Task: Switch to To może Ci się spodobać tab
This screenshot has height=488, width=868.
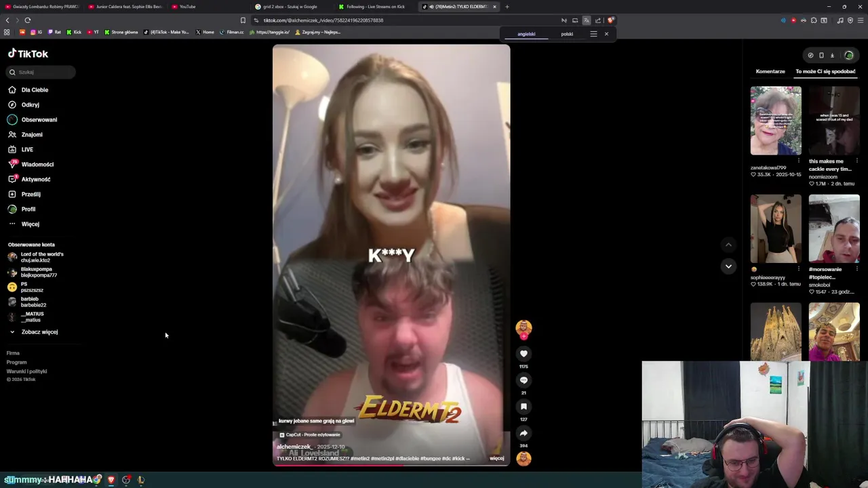Action: [x=825, y=71]
